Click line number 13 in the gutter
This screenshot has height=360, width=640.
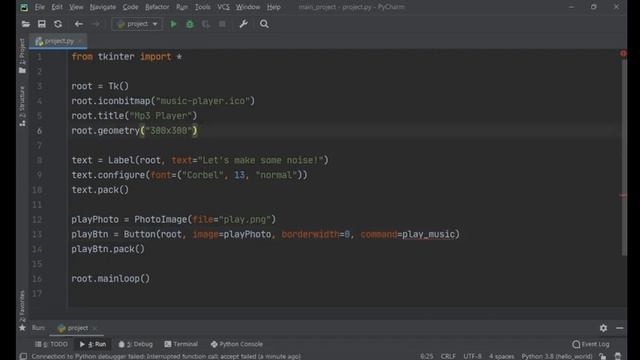(37, 234)
